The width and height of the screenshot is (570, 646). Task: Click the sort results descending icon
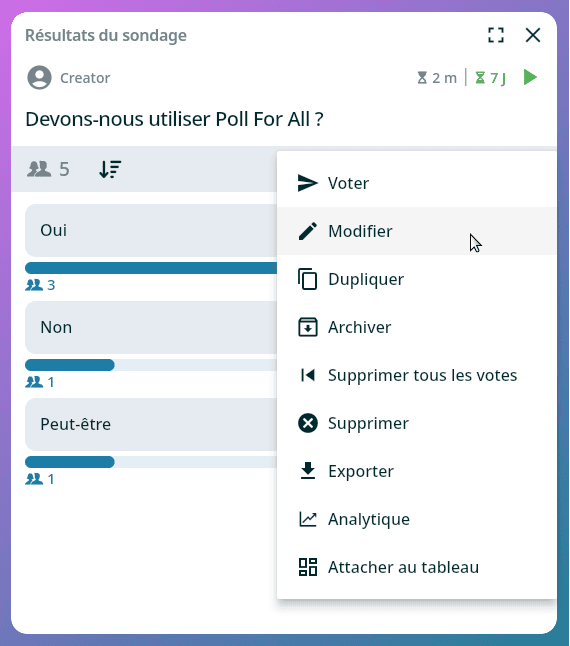[x=110, y=169]
